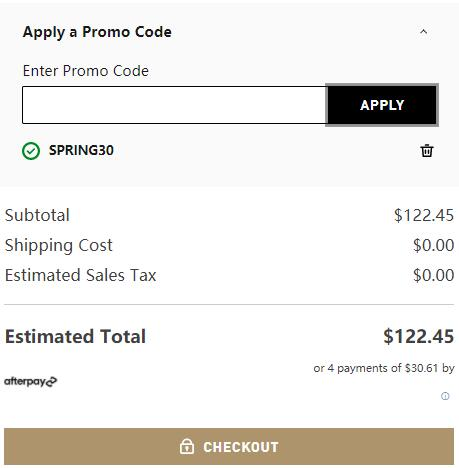Image resolution: width=459 pixels, height=468 pixels.
Task: Remove SPRING30 code with the trash icon
Action: click(427, 151)
